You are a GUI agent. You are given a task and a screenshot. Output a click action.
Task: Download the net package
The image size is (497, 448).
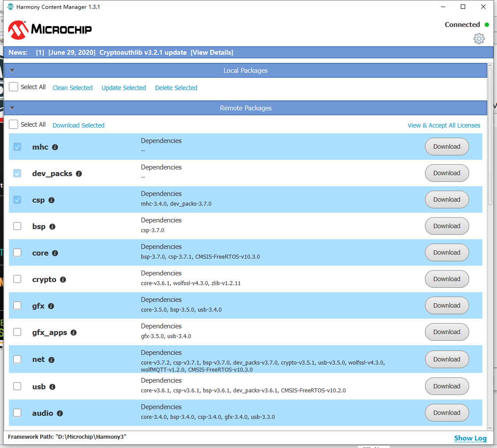point(447,359)
